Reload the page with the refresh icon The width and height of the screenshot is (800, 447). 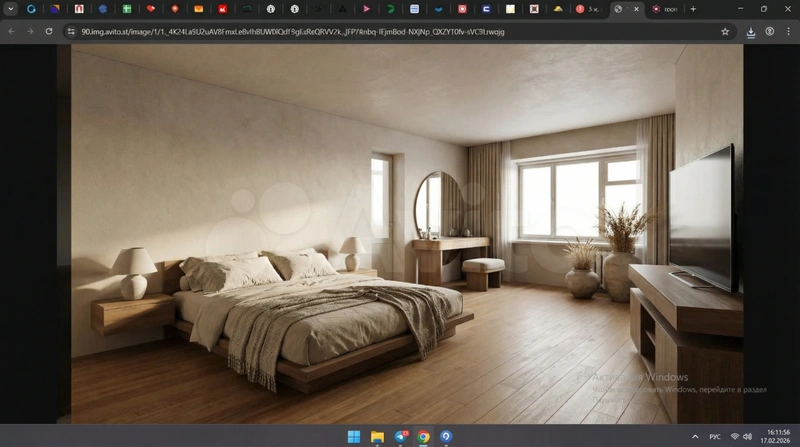[x=48, y=31]
